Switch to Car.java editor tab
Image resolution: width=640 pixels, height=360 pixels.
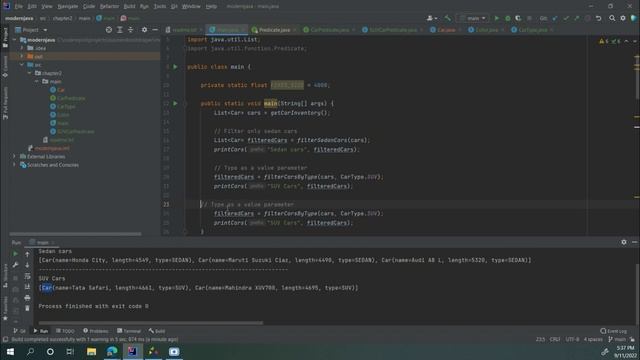(446, 30)
